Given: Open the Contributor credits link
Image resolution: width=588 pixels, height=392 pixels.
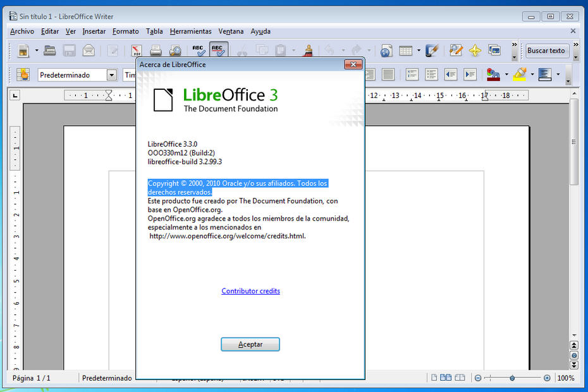Looking at the screenshot, I should pyautogui.click(x=250, y=291).
